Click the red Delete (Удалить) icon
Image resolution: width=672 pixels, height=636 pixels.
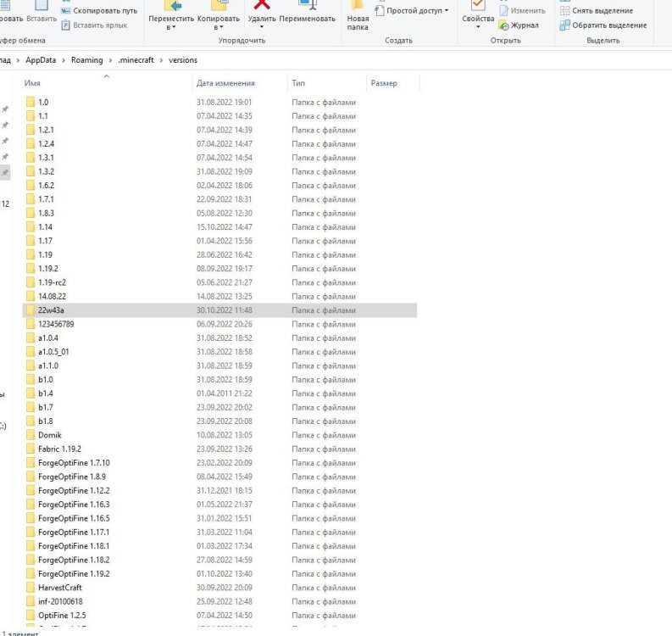[262, 5]
